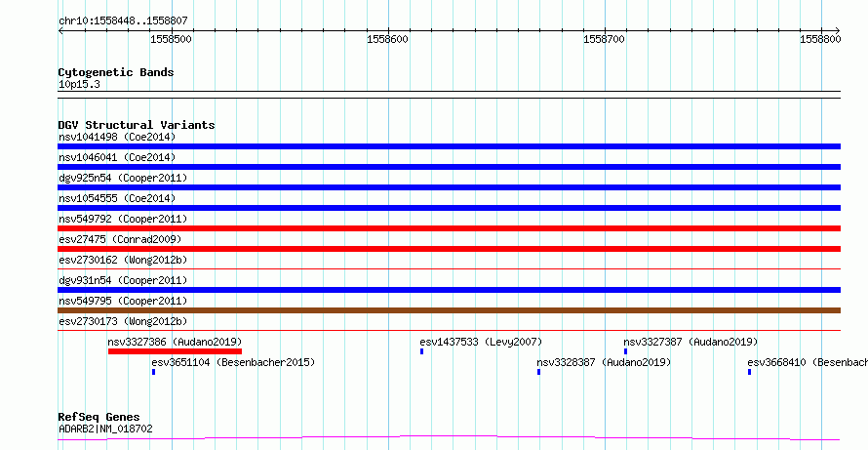Click the RefSeq Genes track title
This screenshot has width=868, height=450.
pos(99,418)
